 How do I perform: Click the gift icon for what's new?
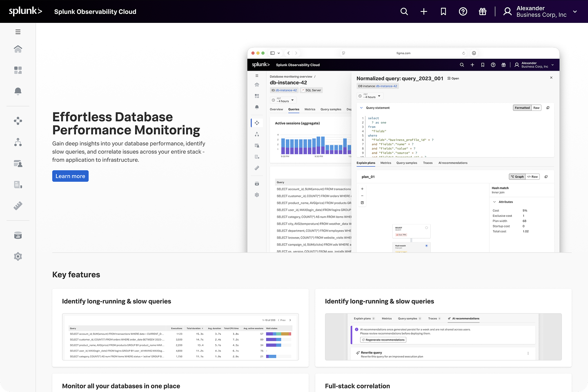482,11
